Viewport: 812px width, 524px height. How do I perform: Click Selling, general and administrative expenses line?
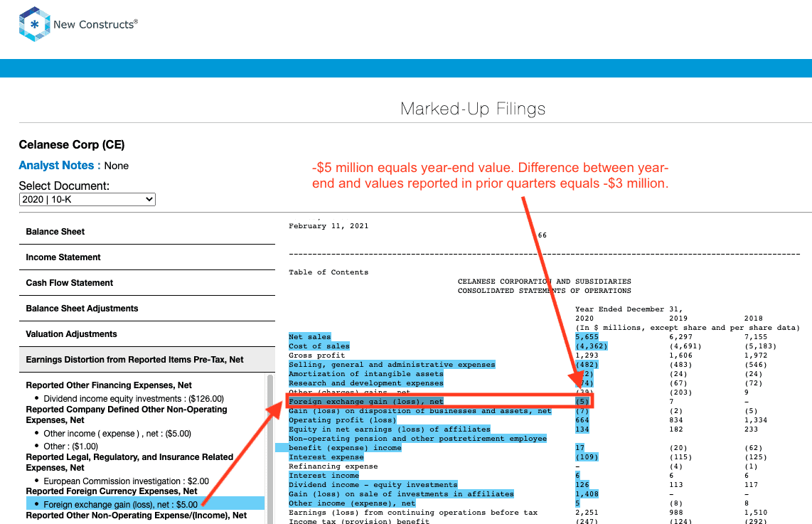[392, 365]
